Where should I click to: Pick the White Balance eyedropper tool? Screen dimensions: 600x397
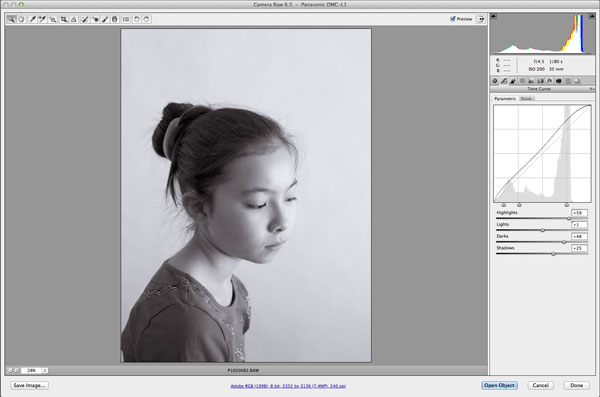33,19
